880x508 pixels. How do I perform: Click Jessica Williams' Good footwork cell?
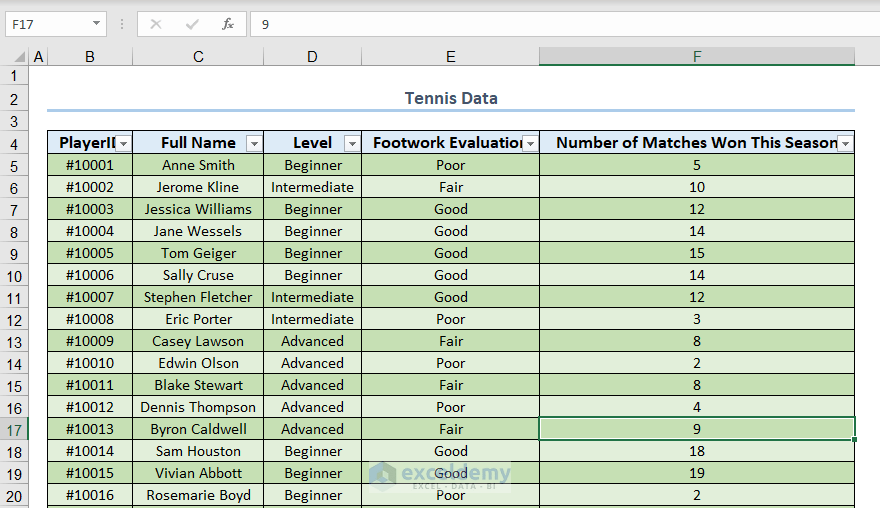tap(451, 209)
